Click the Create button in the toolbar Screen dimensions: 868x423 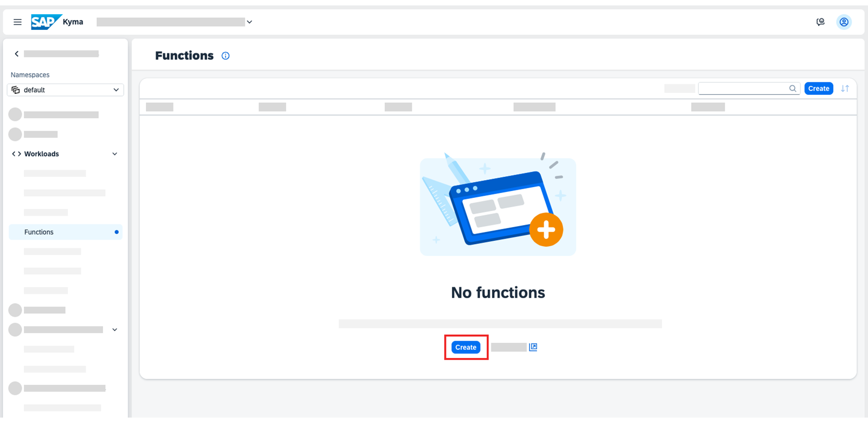[819, 88]
